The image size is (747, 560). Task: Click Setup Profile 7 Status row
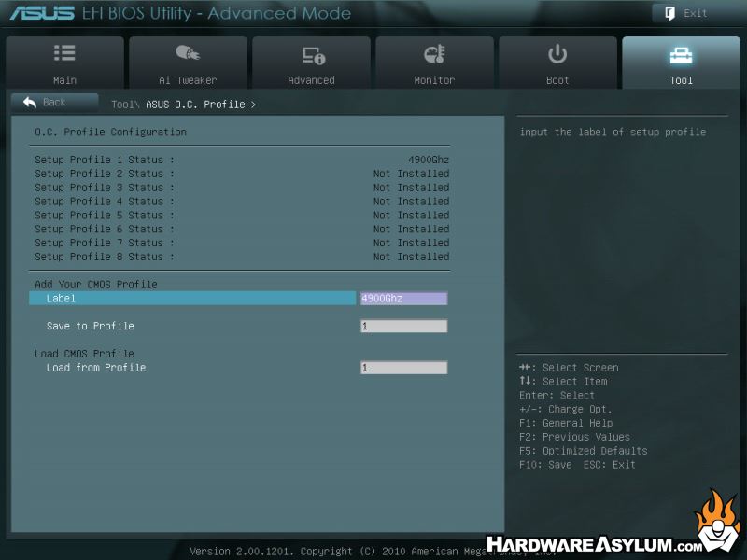coord(242,243)
